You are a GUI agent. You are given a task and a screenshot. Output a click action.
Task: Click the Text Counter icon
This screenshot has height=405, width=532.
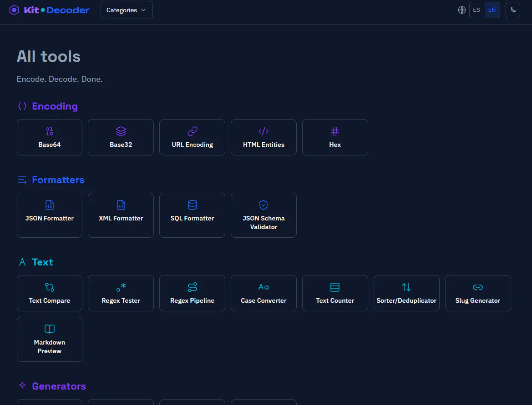(335, 287)
